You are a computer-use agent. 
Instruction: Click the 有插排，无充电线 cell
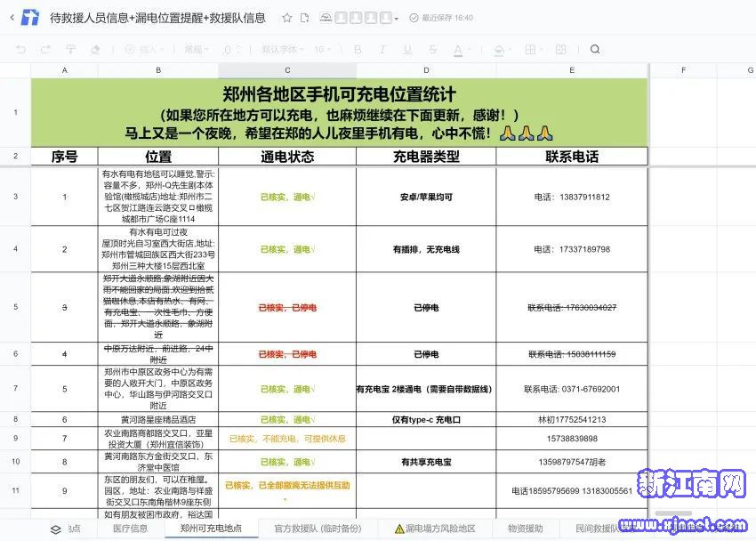[x=426, y=249]
